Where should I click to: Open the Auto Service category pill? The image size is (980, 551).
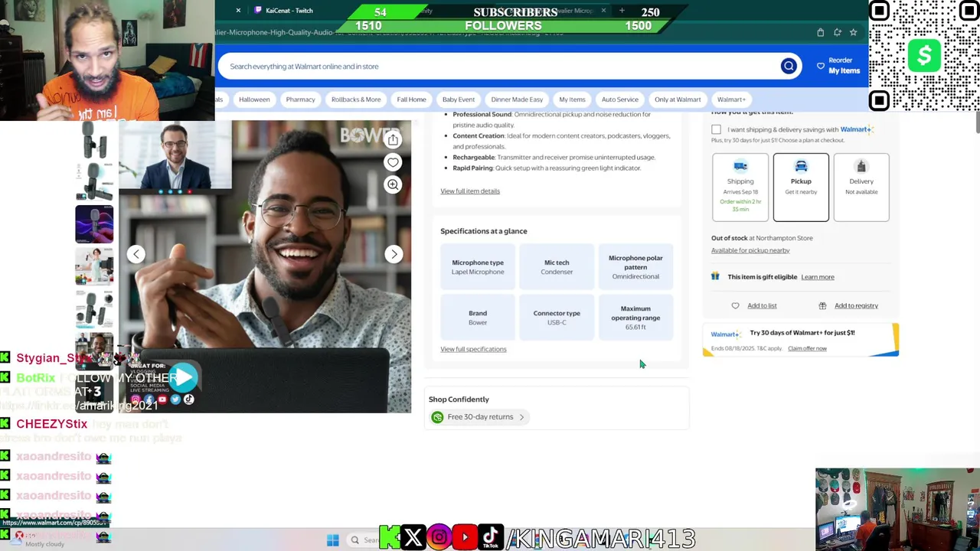[x=619, y=99]
